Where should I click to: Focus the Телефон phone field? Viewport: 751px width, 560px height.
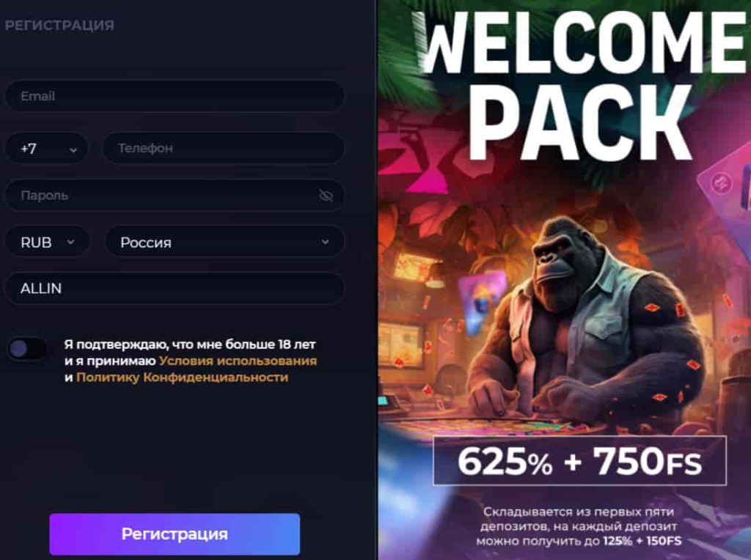[224, 148]
